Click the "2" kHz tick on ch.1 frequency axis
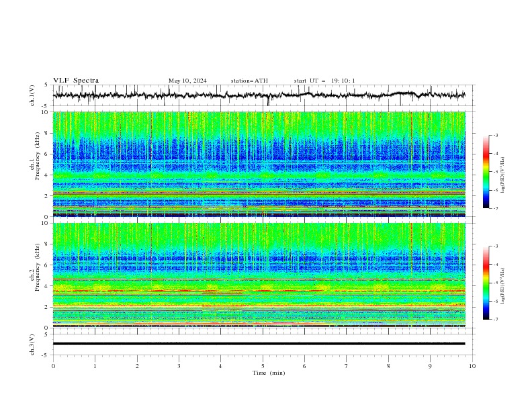The image size is (532, 411). [47, 196]
